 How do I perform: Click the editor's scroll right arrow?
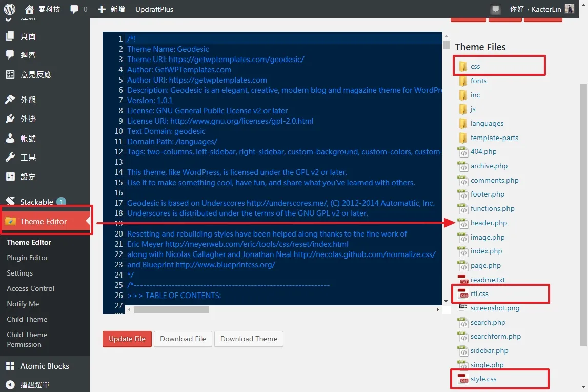pyautogui.click(x=438, y=310)
